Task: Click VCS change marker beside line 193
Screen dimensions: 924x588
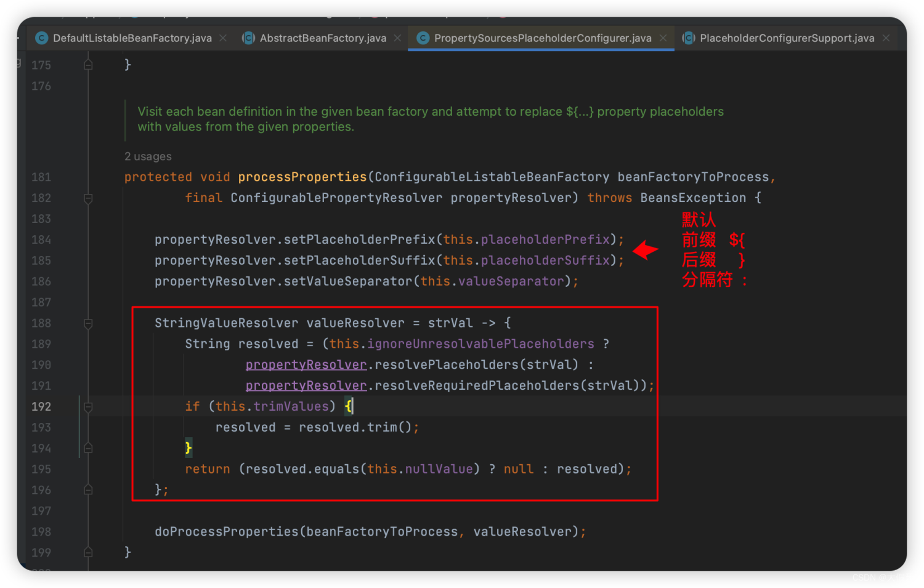Action: click(79, 427)
